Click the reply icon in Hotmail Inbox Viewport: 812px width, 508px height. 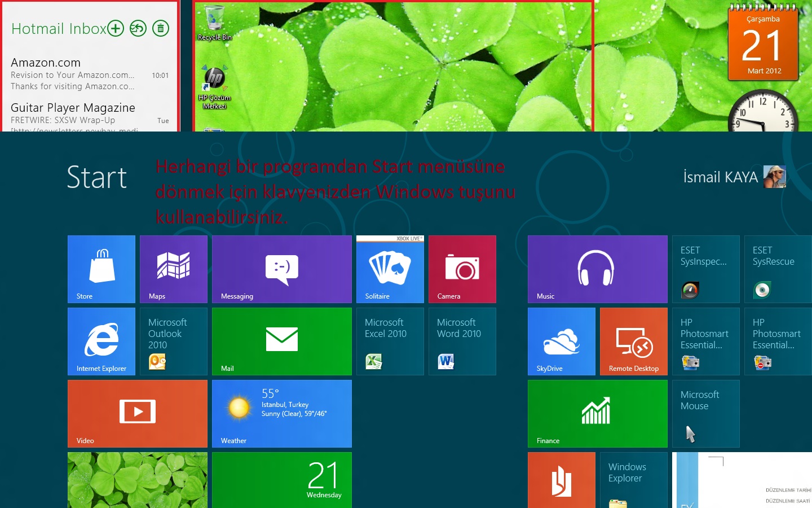(x=138, y=28)
